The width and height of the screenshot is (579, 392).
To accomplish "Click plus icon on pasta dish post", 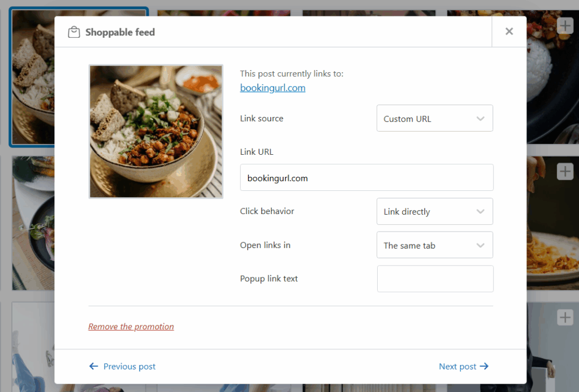I will 565,172.
